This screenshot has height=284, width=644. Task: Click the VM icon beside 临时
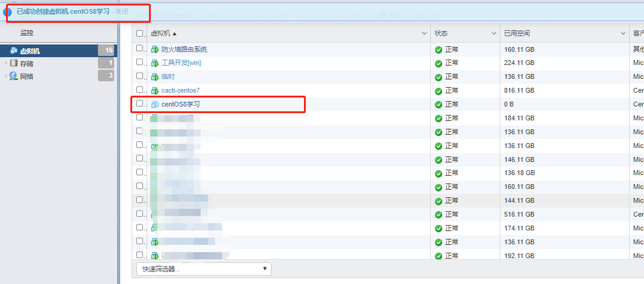155,76
